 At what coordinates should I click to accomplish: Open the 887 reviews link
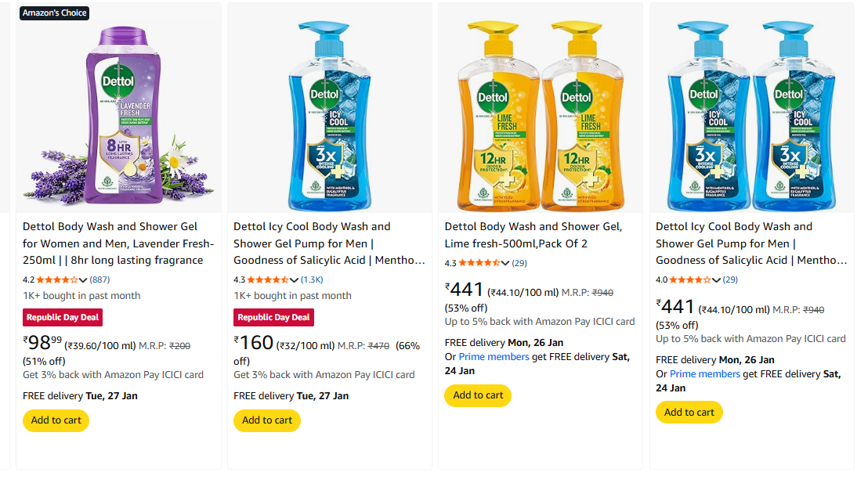click(99, 279)
